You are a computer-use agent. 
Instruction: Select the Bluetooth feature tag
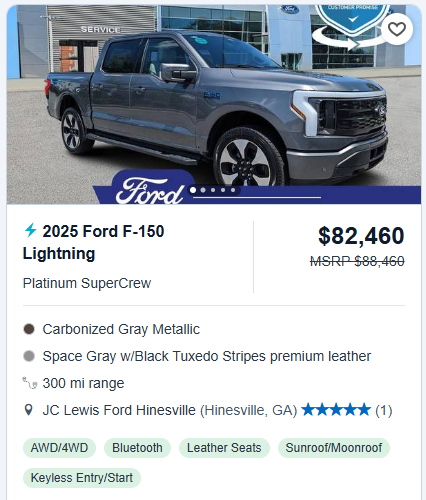coord(137,448)
